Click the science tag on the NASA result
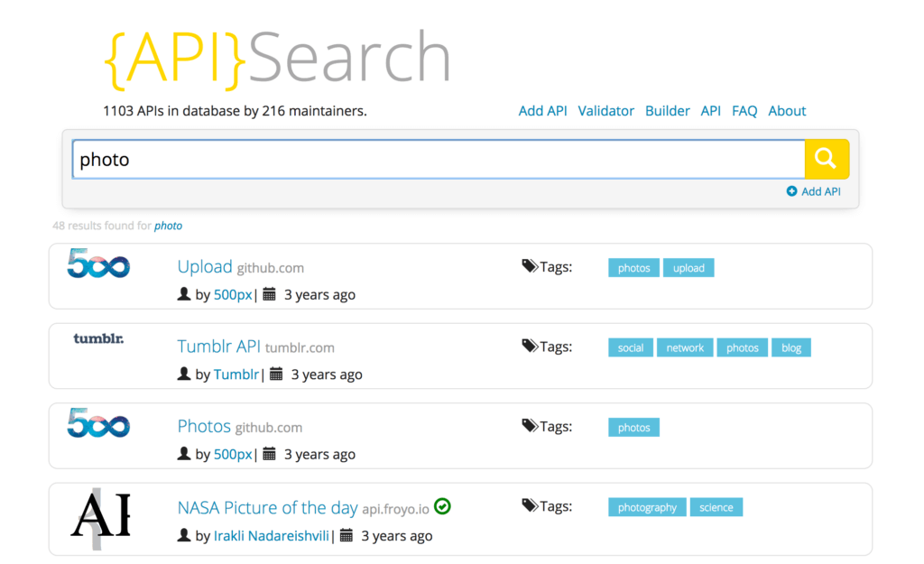Image resolution: width=924 pixels, height=564 pixels. 716,506
